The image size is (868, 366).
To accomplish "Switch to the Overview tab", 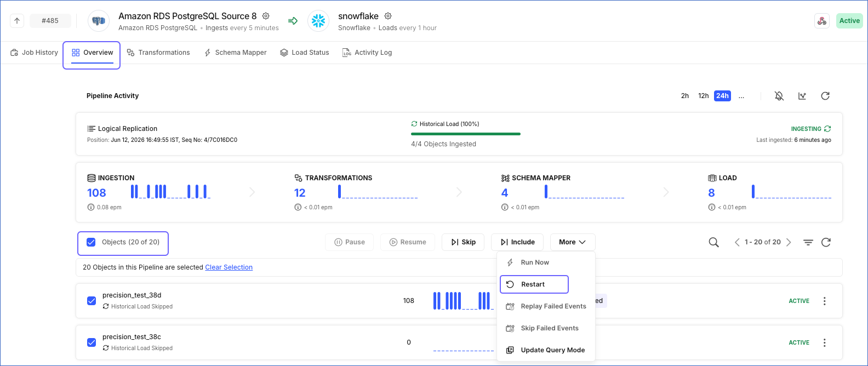I will [x=92, y=53].
